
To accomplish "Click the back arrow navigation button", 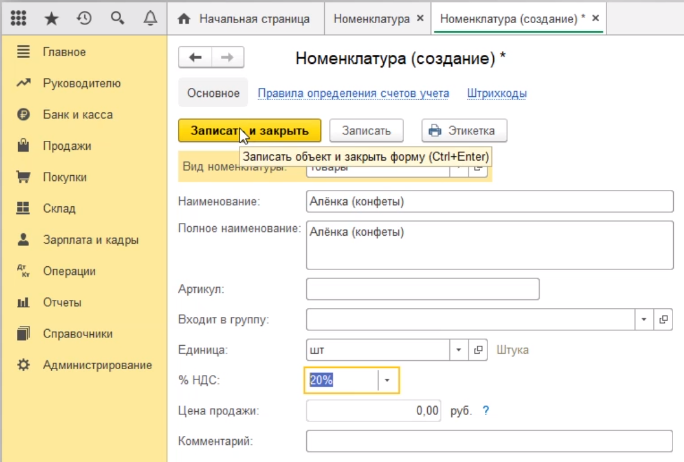I will tap(194, 58).
